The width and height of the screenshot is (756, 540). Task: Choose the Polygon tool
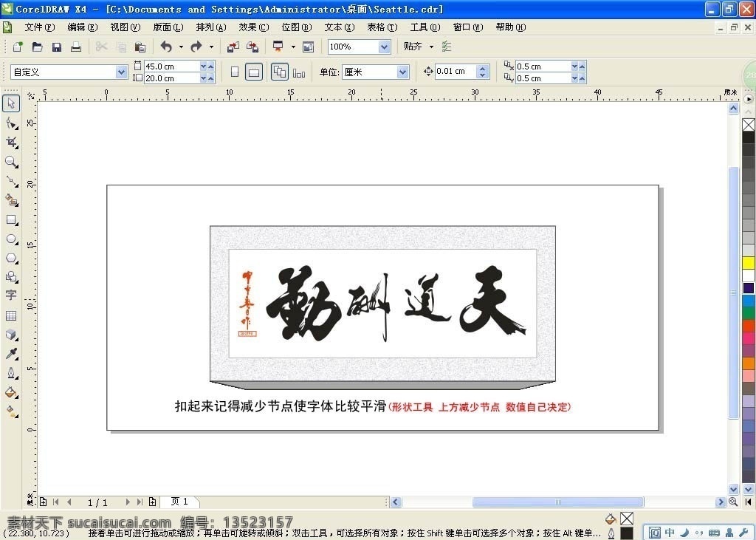(12, 258)
